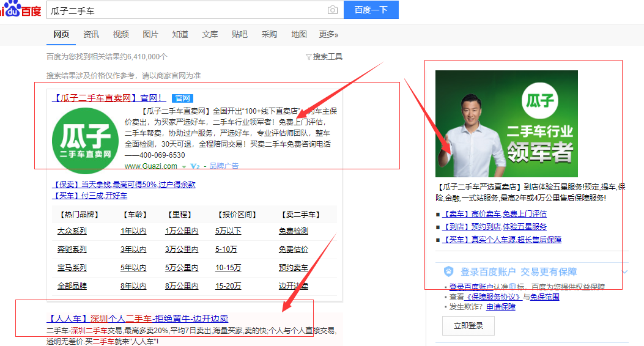Click the funnel icon next to 搜索工具
This screenshot has height=346, width=644.
pyautogui.click(x=308, y=57)
